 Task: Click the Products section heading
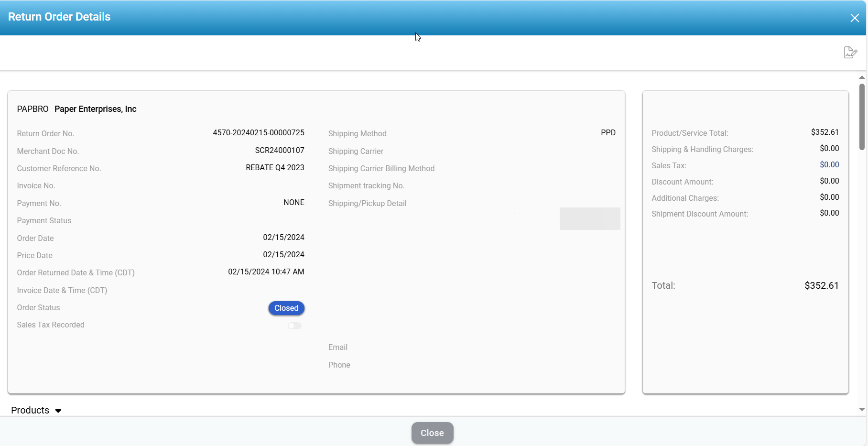(30, 410)
